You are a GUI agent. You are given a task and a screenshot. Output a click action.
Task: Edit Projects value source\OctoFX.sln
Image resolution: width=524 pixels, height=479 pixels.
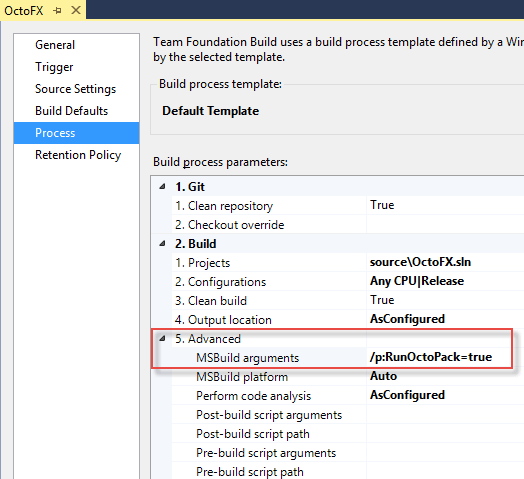445,262
